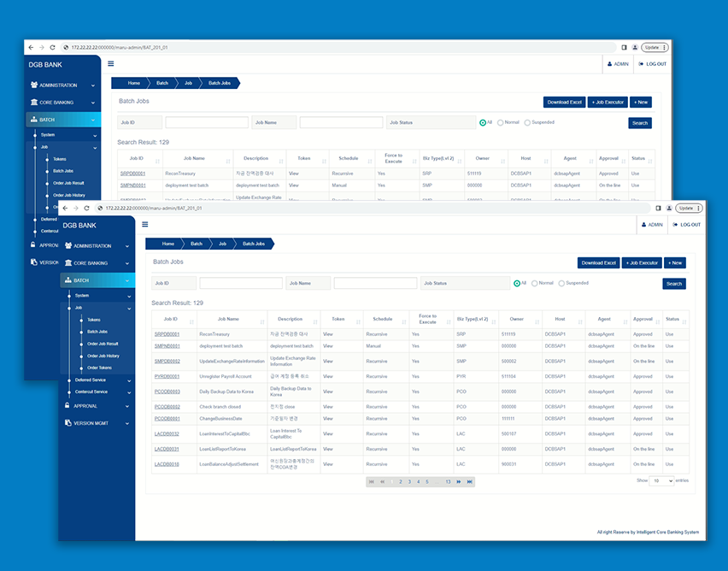
Task: Select the All radio button in front window
Action: coord(517,283)
